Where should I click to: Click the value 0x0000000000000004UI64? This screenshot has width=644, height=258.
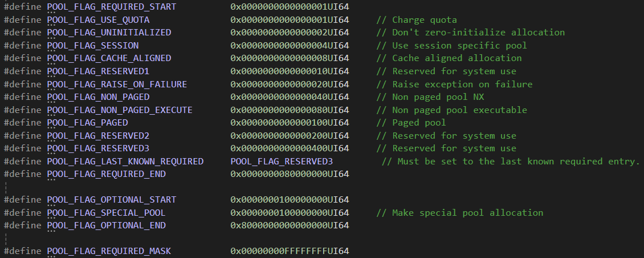point(290,45)
